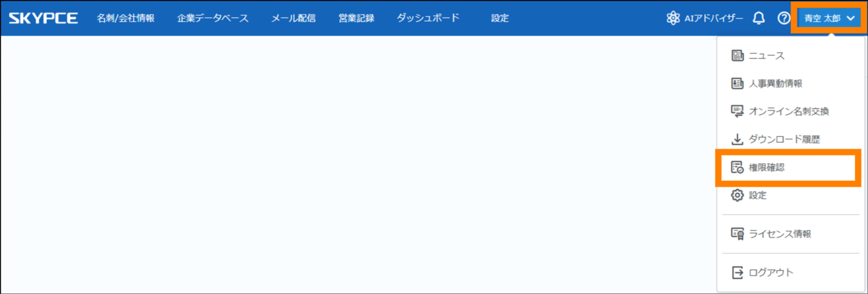The height and width of the screenshot is (294, 868).
Task: Open the 名刺/会社情報 menu
Action: click(x=125, y=18)
